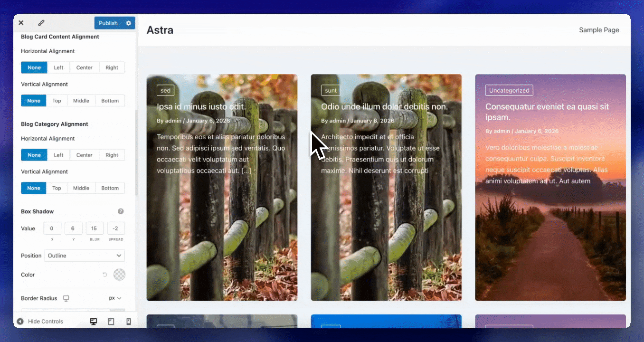Open the Position dropdown showing Outline
The width and height of the screenshot is (644, 342).
click(85, 256)
